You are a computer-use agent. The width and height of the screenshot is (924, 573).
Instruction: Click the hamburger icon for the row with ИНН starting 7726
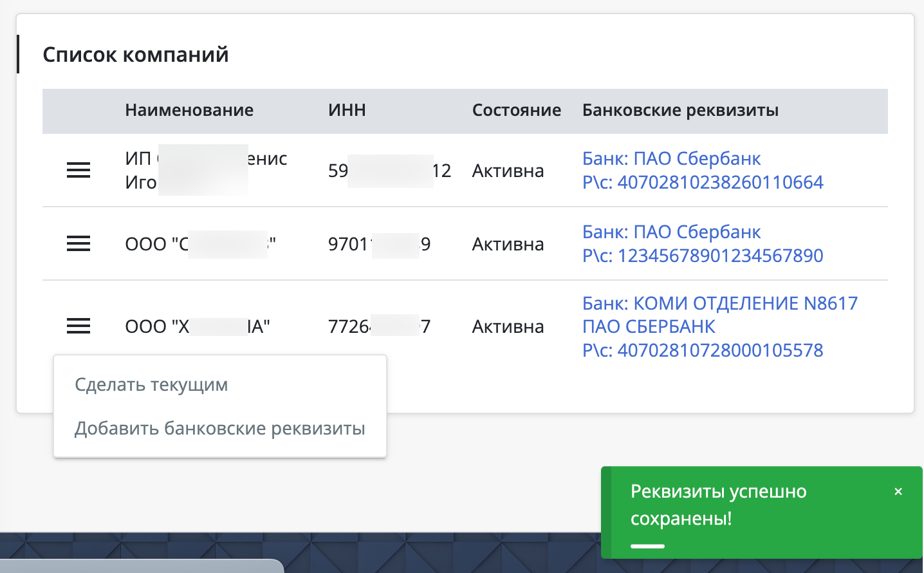79,326
